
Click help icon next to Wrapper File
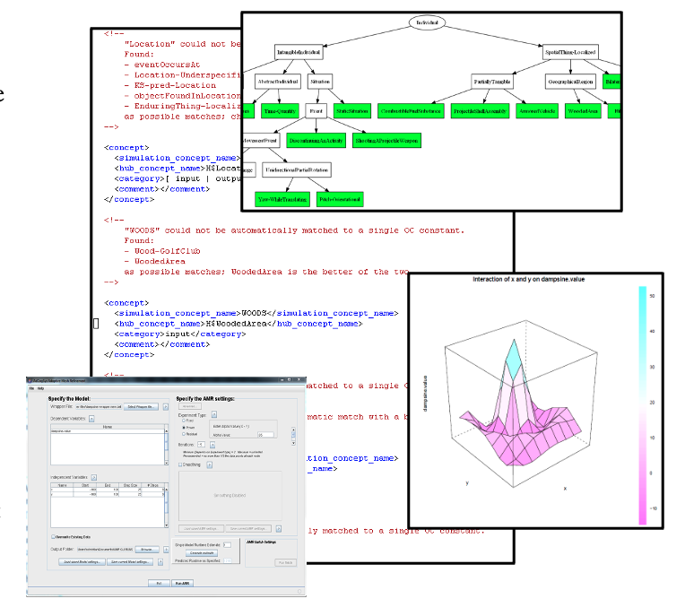pos(166,407)
